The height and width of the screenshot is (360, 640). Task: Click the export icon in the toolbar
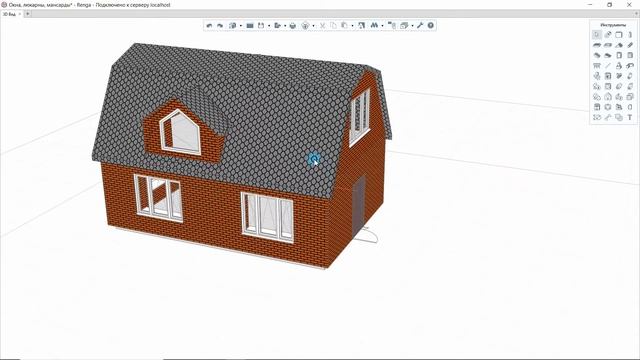coord(278,26)
